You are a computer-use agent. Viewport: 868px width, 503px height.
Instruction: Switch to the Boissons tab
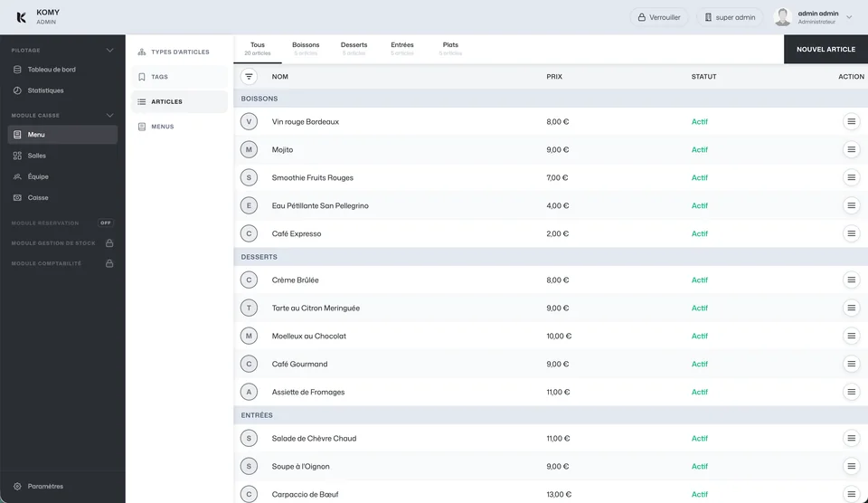(x=306, y=49)
